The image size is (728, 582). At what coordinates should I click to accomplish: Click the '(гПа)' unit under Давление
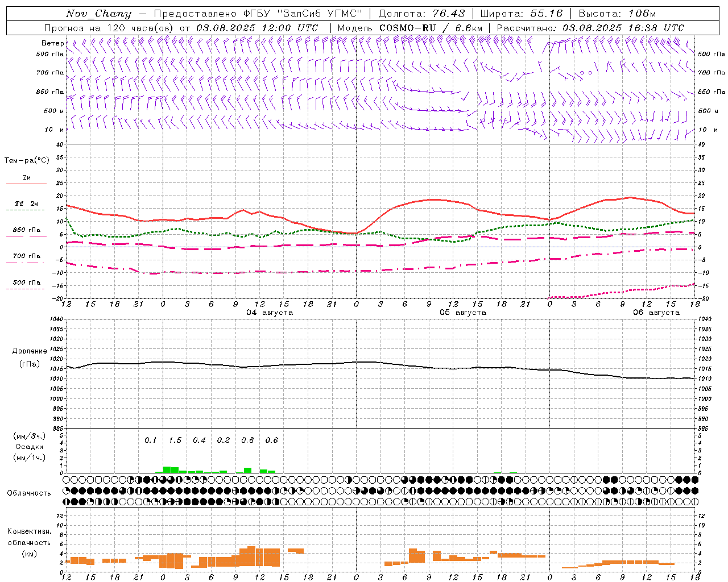point(30,364)
